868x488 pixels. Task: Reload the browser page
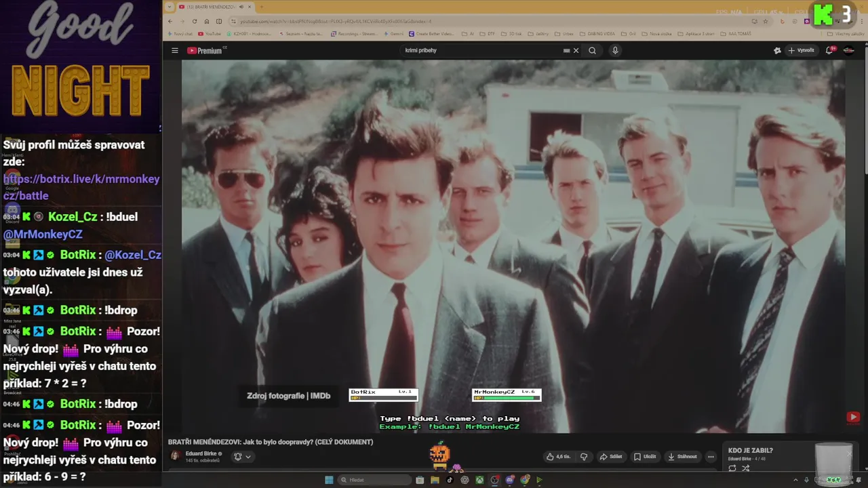tap(195, 21)
